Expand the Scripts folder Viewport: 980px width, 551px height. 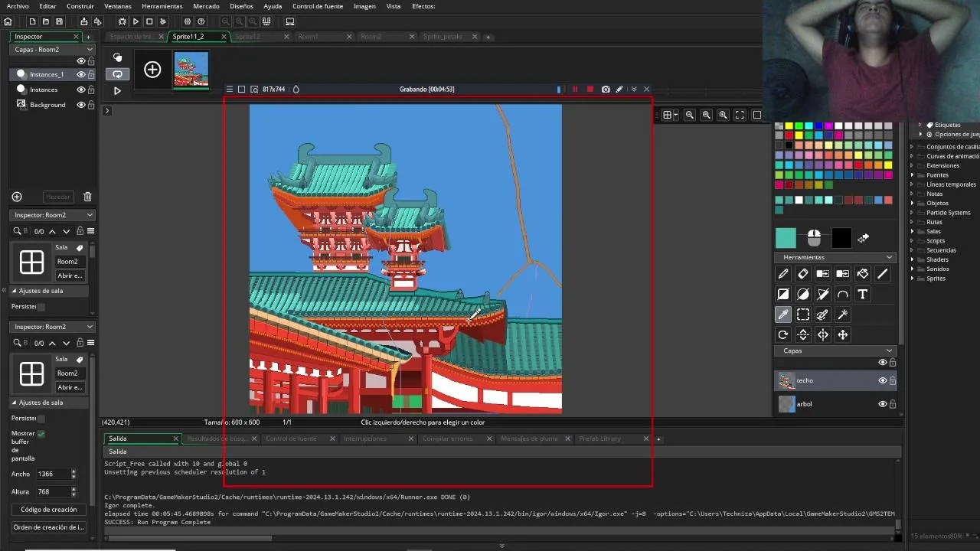click(x=913, y=241)
